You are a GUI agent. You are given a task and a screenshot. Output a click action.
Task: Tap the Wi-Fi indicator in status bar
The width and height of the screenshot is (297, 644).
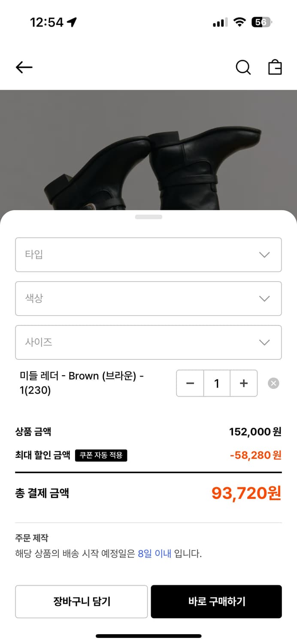tap(241, 22)
